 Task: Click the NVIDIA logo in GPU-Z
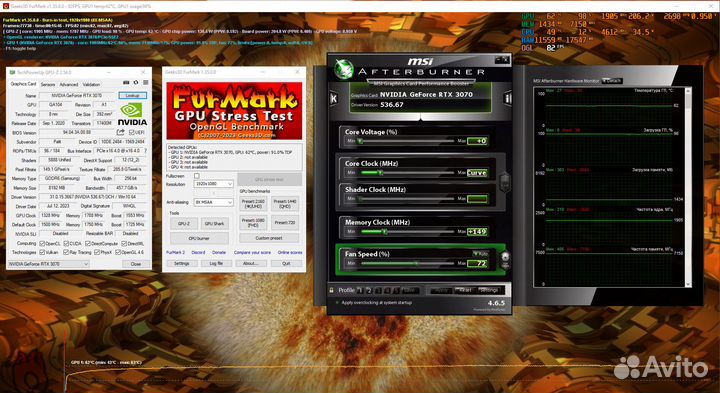click(x=132, y=114)
